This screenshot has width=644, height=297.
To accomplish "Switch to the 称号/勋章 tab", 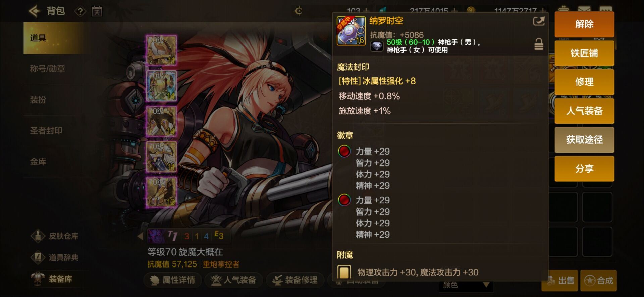I will coord(47,69).
